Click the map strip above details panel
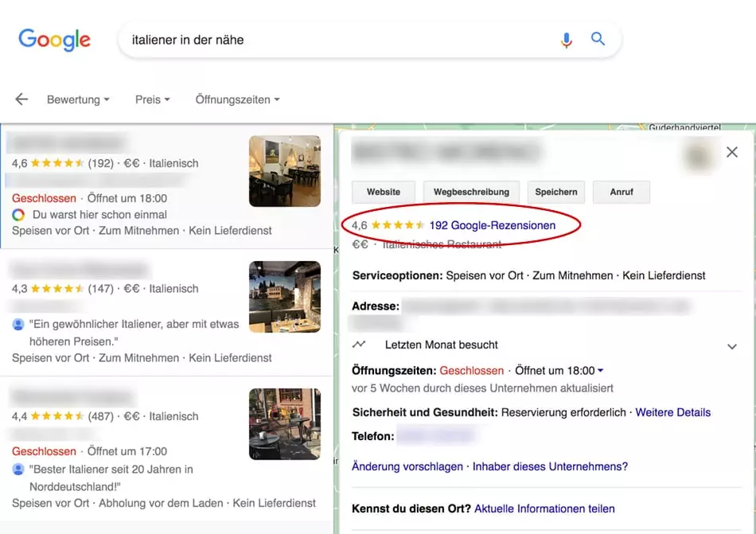 (545, 127)
